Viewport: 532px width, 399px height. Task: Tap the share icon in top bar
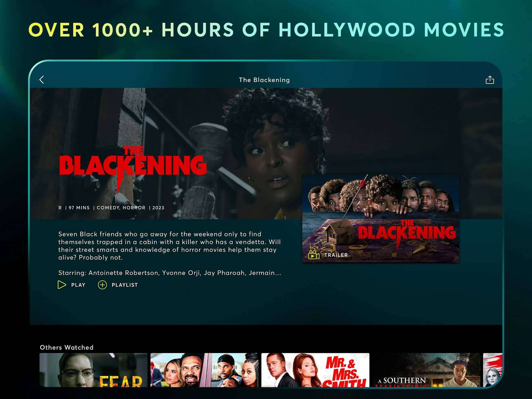[x=490, y=80]
